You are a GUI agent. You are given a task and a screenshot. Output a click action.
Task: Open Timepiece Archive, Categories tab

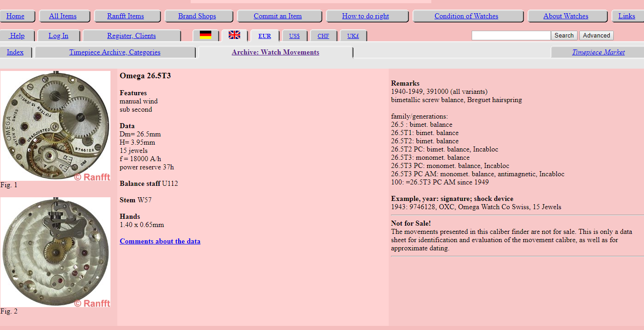[115, 52]
